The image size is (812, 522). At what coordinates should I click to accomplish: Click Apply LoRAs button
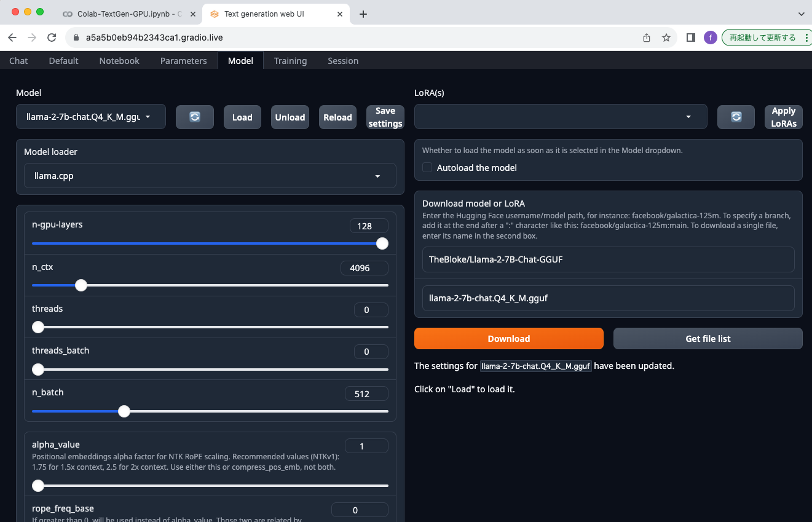(784, 117)
